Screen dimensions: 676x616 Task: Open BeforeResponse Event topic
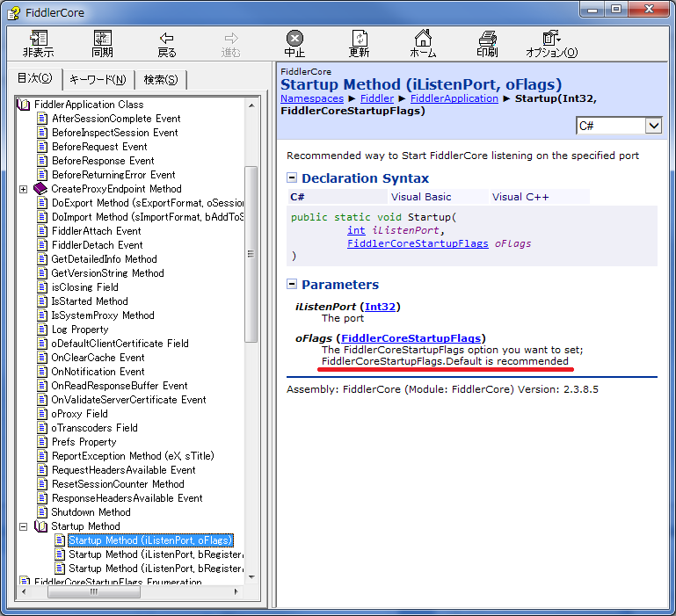coord(103,160)
